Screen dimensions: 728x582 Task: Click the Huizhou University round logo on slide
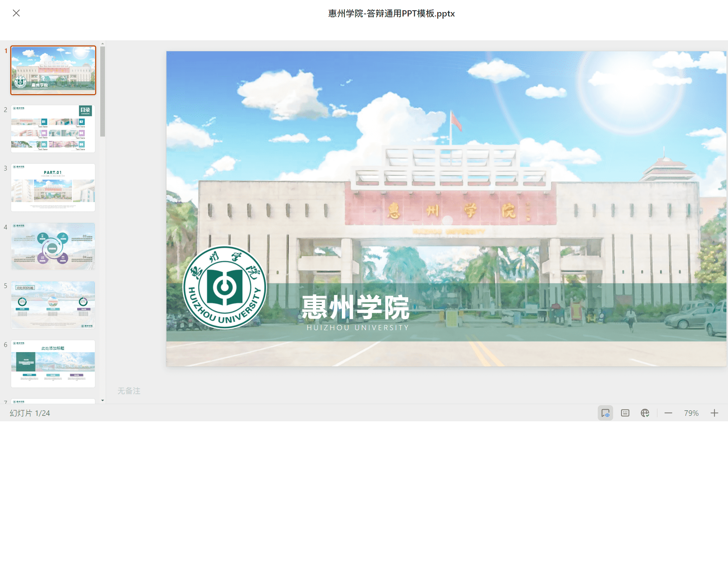(225, 287)
